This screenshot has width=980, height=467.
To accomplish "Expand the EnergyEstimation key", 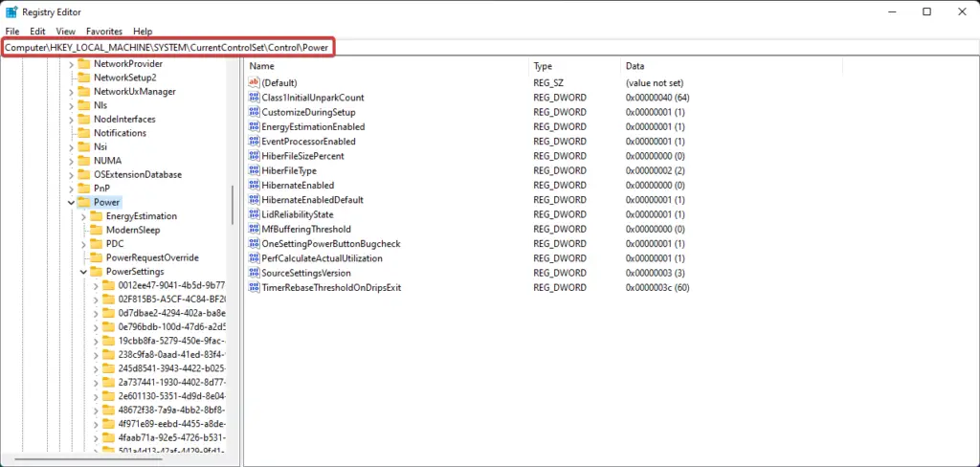I will tap(83, 216).
